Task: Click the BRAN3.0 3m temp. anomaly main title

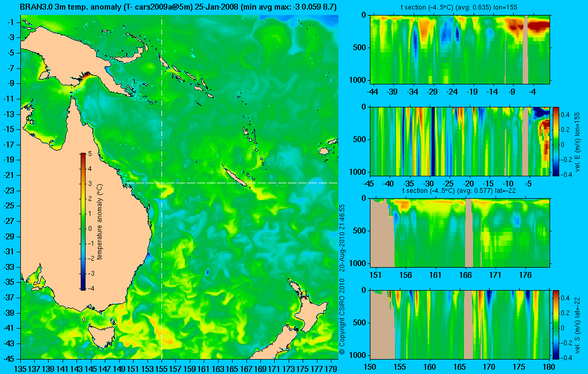Action: pos(178,7)
